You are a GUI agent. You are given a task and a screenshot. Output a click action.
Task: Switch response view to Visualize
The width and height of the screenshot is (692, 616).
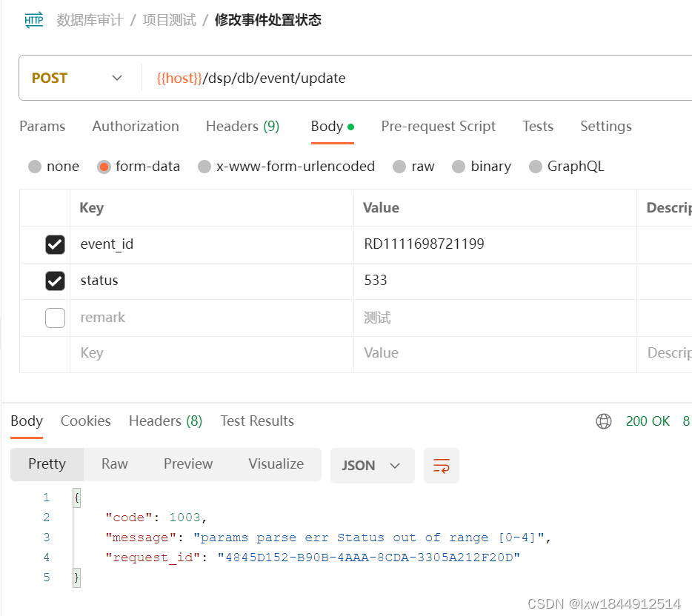click(x=276, y=464)
